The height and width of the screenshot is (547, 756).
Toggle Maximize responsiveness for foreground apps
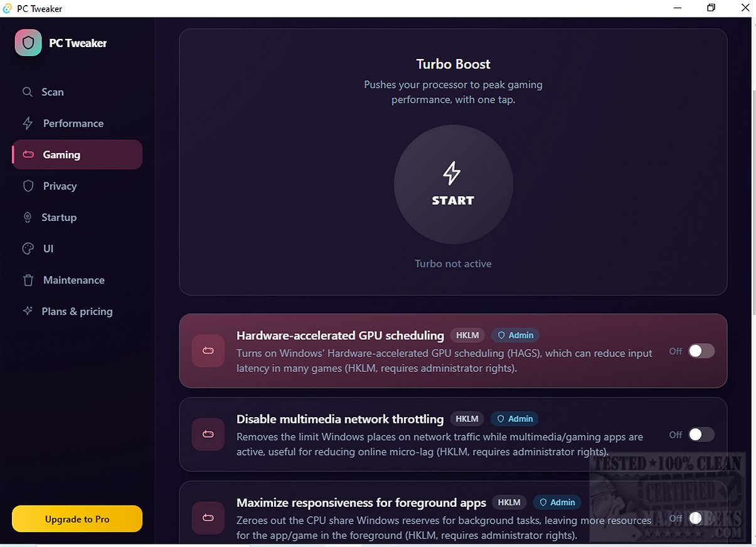click(701, 518)
